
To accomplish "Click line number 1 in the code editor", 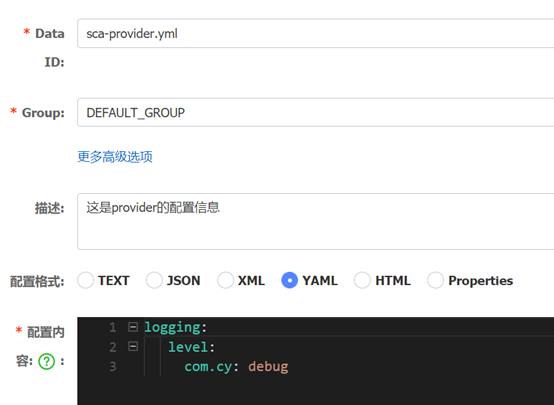I will tap(113, 327).
